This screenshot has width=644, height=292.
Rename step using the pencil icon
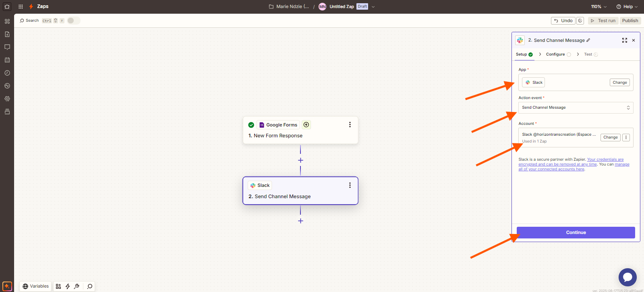(588, 40)
